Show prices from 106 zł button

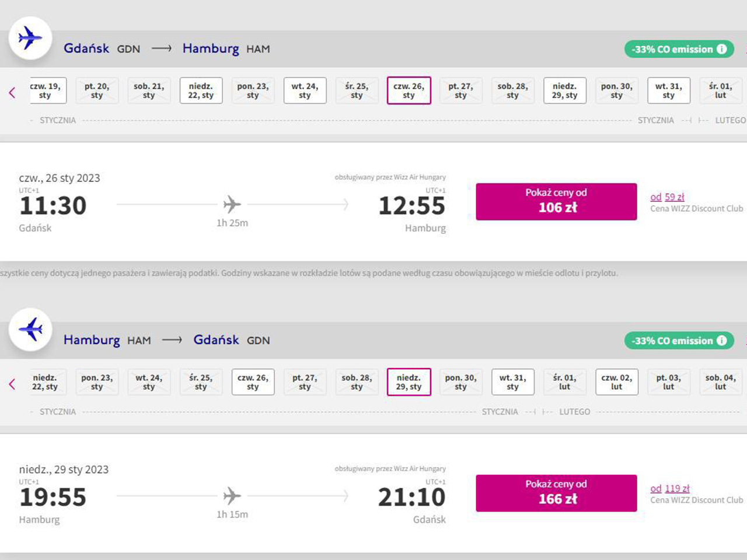556,201
